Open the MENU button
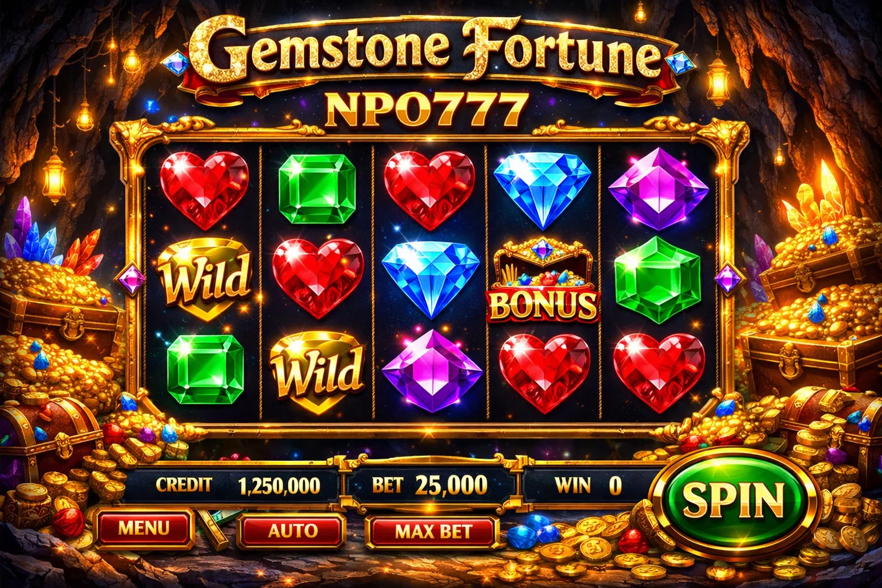Viewport: 882px width, 588px height. pyautogui.click(x=144, y=528)
